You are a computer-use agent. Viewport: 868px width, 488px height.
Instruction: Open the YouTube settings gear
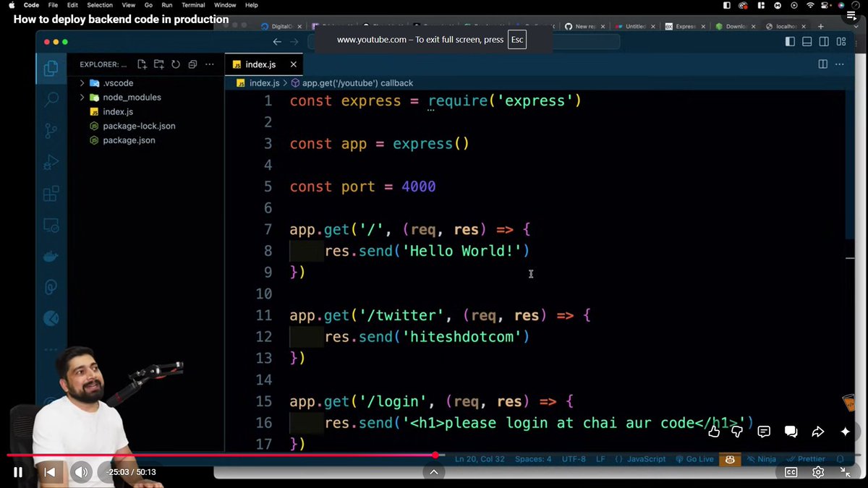818,472
